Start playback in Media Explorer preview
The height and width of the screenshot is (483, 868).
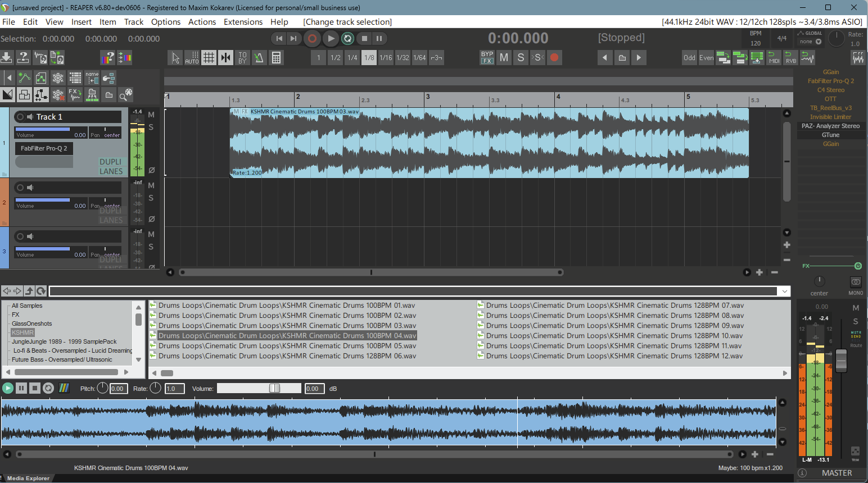[x=8, y=388]
